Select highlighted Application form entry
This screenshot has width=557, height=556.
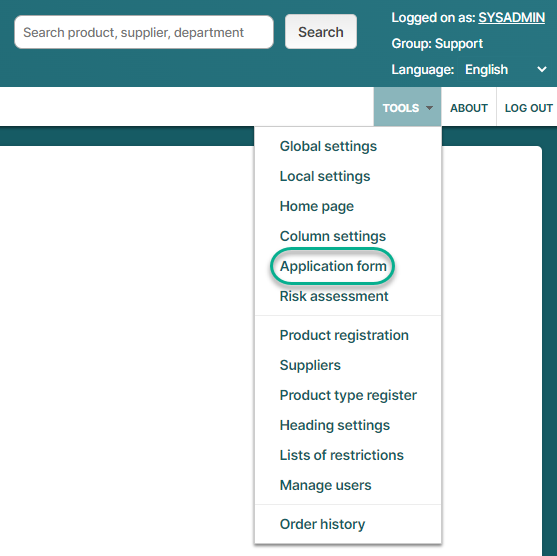(x=333, y=266)
